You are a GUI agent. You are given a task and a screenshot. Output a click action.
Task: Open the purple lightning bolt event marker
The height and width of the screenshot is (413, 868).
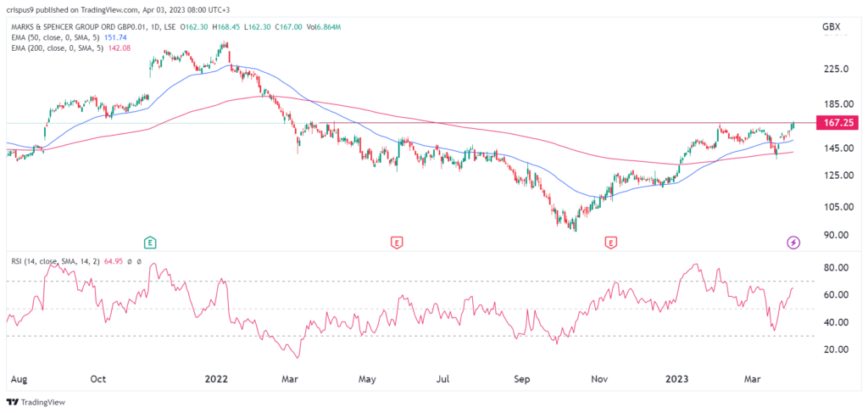793,242
